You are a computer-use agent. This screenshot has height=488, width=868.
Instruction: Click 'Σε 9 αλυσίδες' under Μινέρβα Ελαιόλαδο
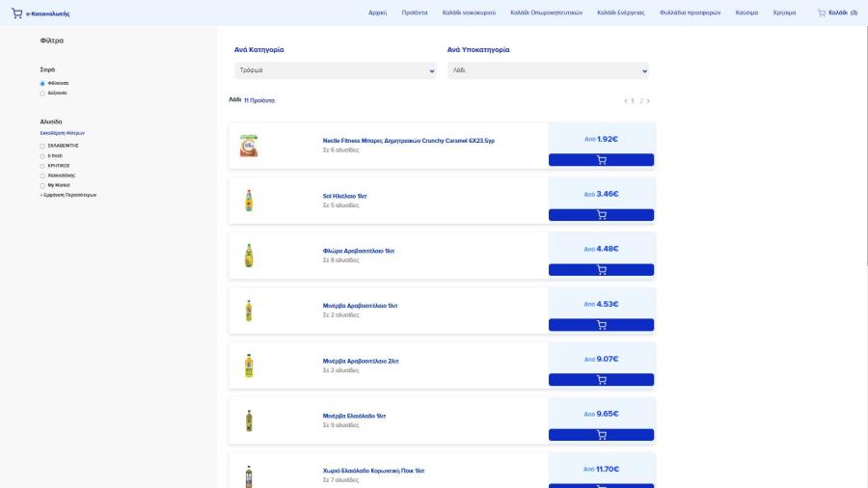click(341, 425)
